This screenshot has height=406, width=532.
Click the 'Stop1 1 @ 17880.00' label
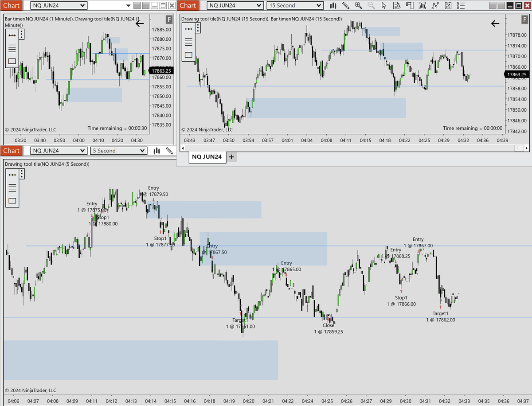pyautogui.click(x=103, y=220)
